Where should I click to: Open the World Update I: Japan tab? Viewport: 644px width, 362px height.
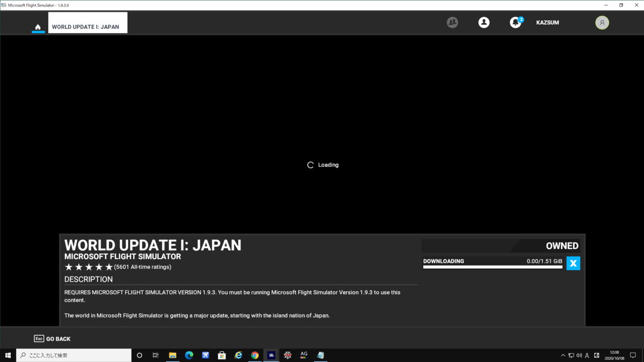click(88, 23)
